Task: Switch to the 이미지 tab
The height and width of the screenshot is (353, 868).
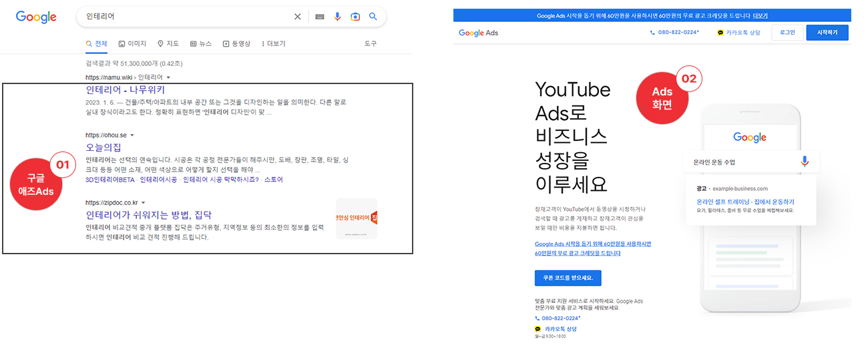Action: [x=132, y=43]
